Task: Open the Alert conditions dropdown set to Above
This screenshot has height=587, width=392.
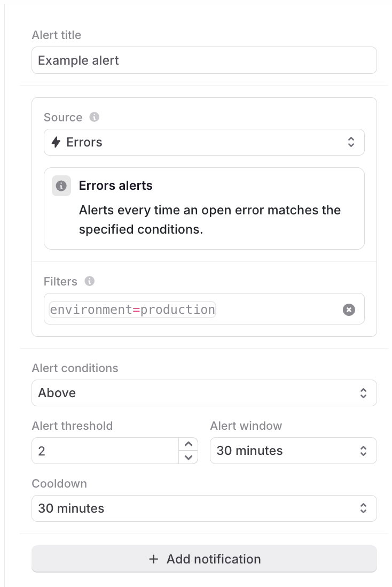Action: point(204,393)
